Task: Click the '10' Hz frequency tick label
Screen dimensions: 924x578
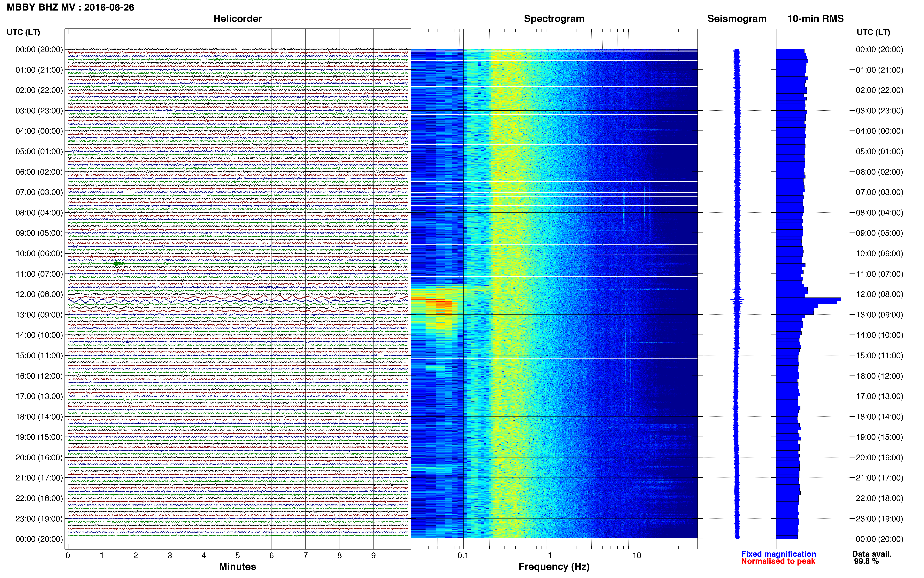Action: click(x=637, y=555)
